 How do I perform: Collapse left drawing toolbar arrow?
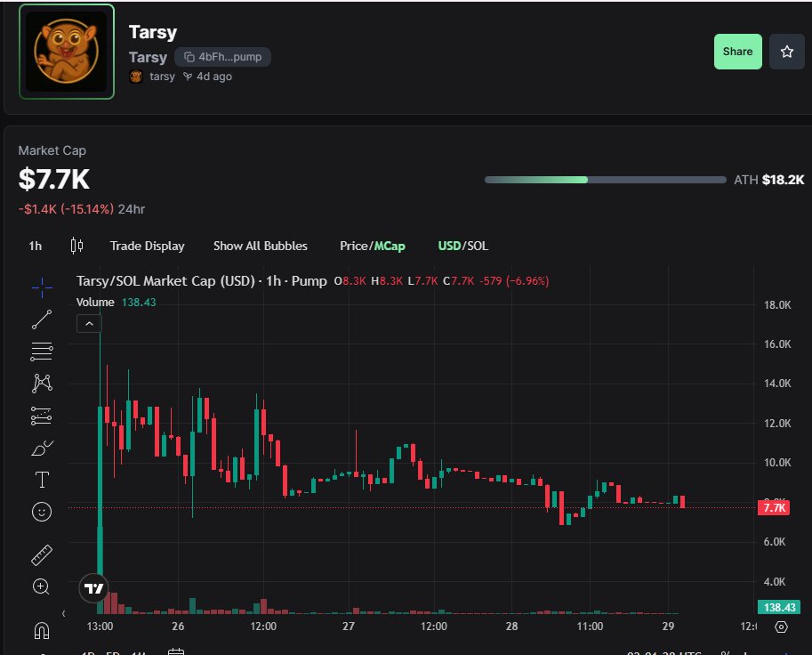point(64,613)
